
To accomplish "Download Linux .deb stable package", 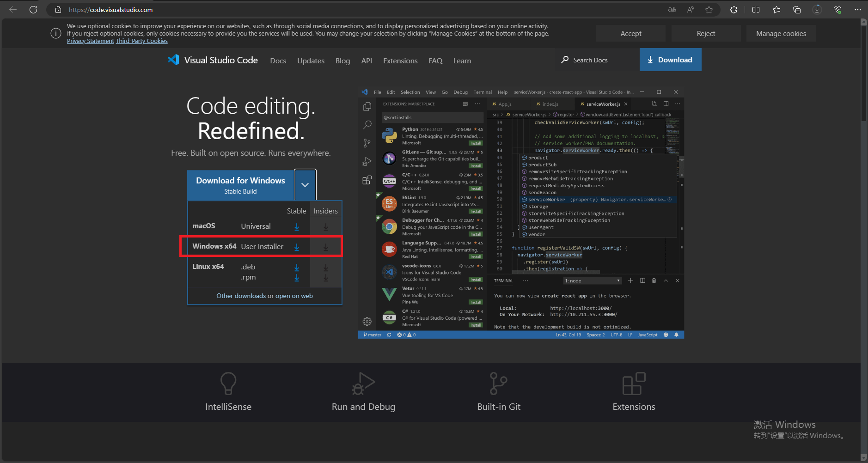I will (x=297, y=268).
